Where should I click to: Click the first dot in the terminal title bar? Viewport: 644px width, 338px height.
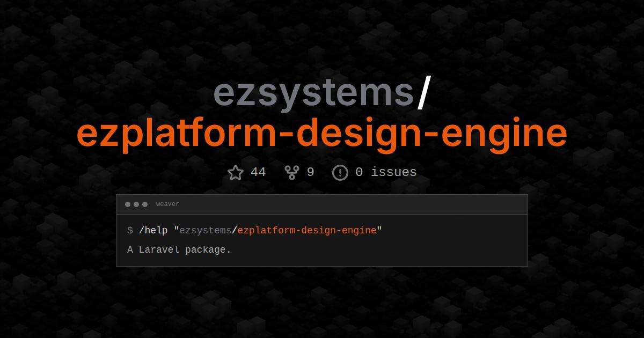click(x=128, y=204)
